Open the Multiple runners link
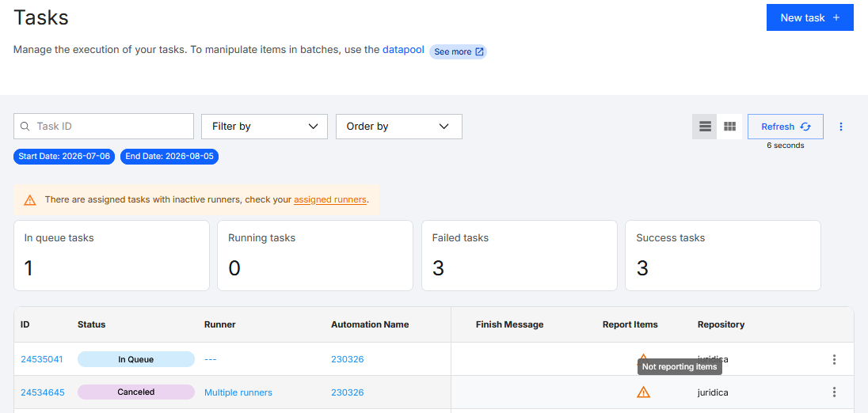Viewport: 868px width, 413px height. pos(238,392)
